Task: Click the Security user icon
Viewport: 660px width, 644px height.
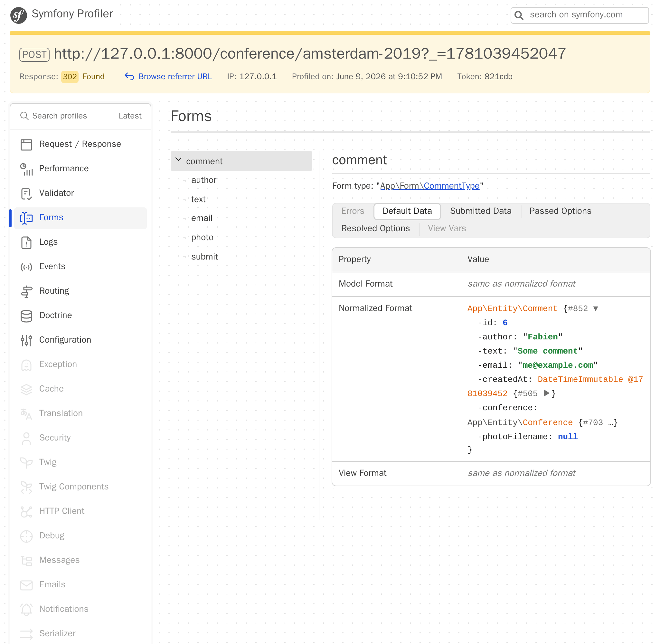Action: coord(26,438)
